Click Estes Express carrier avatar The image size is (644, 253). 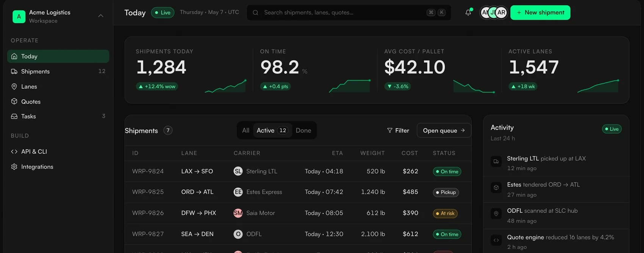click(x=238, y=192)
